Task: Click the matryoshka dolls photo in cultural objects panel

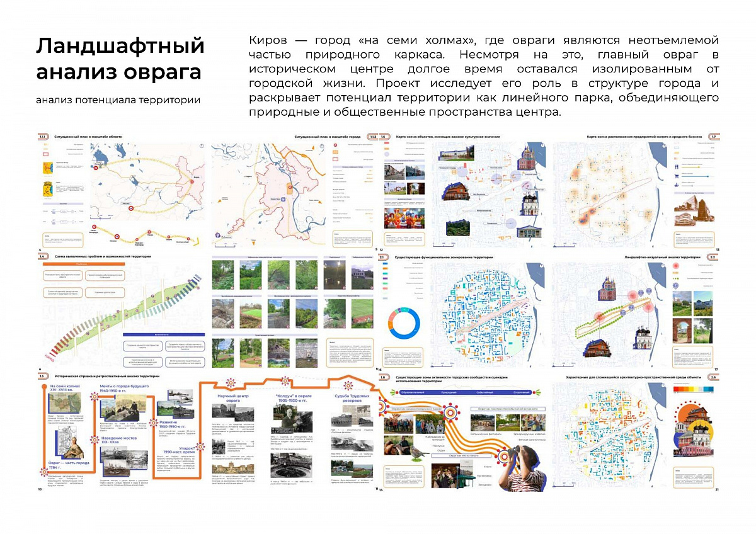Action: pyautogui.click(x=404, y=218)
